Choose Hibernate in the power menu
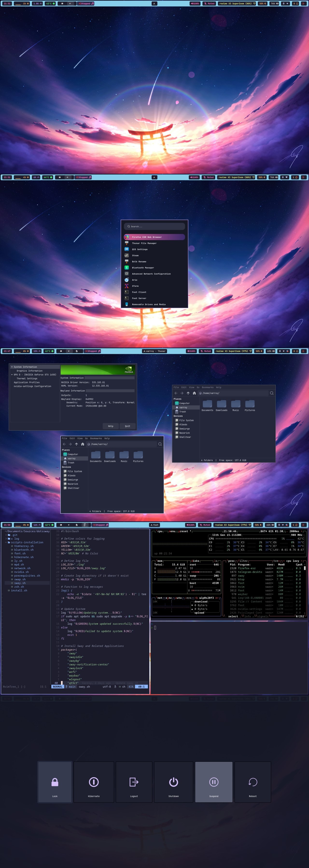 (94, 782)
